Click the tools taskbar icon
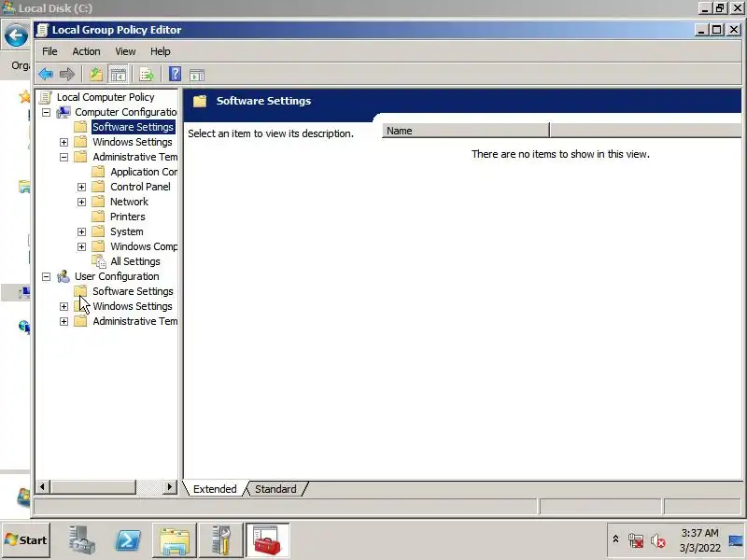This screenshot has height=560, width=747. [221, 540]
